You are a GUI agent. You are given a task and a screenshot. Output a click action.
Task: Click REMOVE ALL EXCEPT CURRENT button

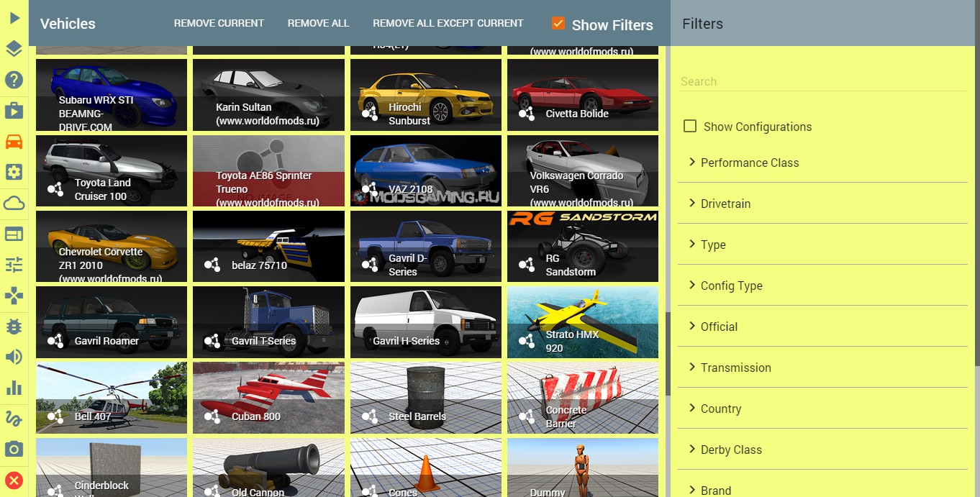(x=448, y=23)
